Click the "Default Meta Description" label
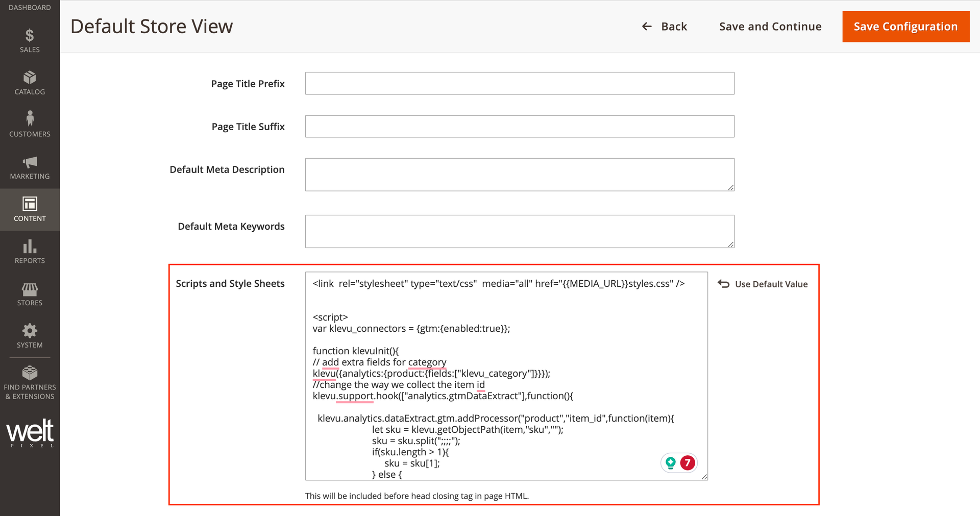The width and height of the screenshot is (980, 516). (x=227, y=169)
